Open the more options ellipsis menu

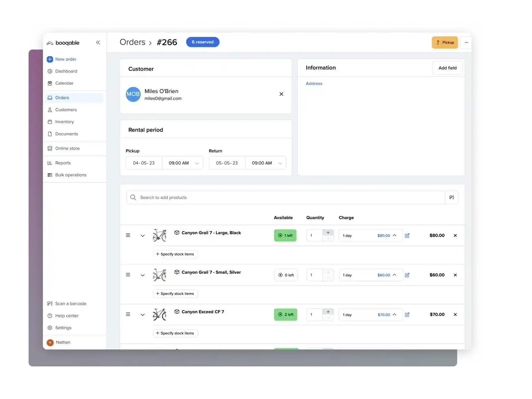[466, 43]
